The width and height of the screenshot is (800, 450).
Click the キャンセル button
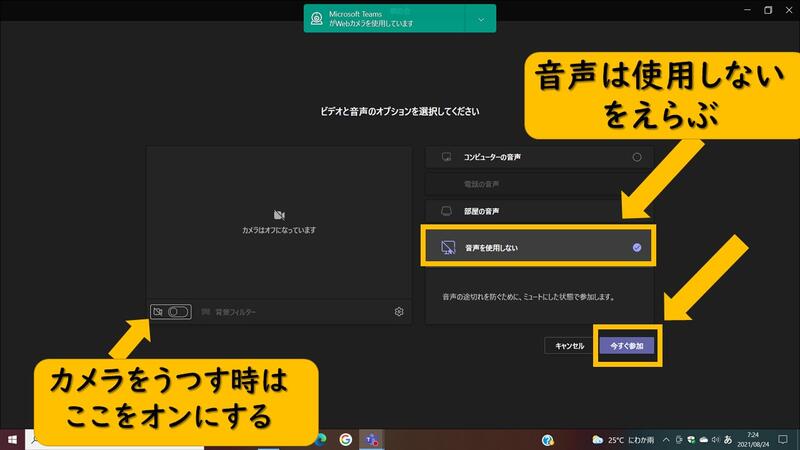tap(569, 345)
